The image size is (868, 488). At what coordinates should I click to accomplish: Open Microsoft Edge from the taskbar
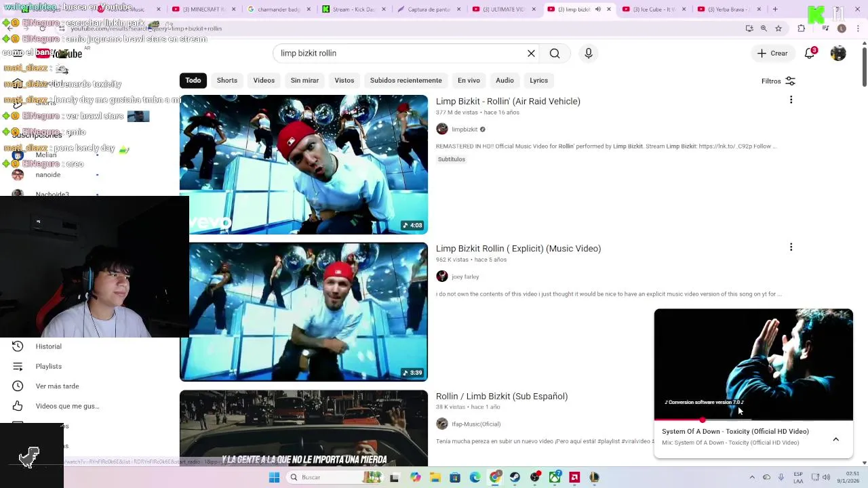[x=475, y=477]
